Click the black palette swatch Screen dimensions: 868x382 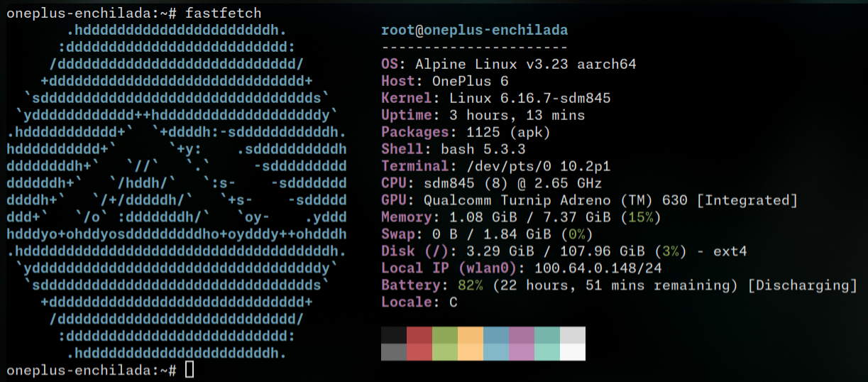pos(394,335)
